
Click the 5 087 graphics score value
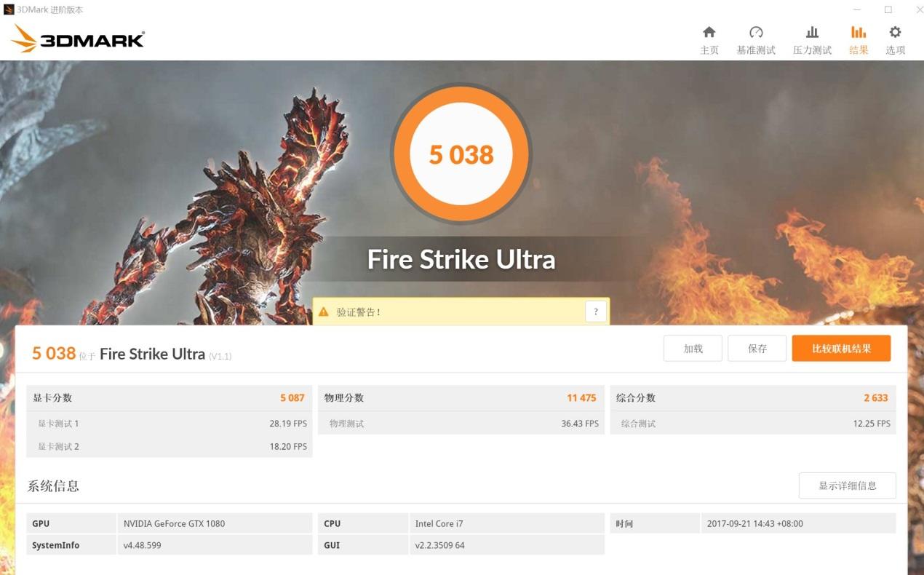point(292,398)
